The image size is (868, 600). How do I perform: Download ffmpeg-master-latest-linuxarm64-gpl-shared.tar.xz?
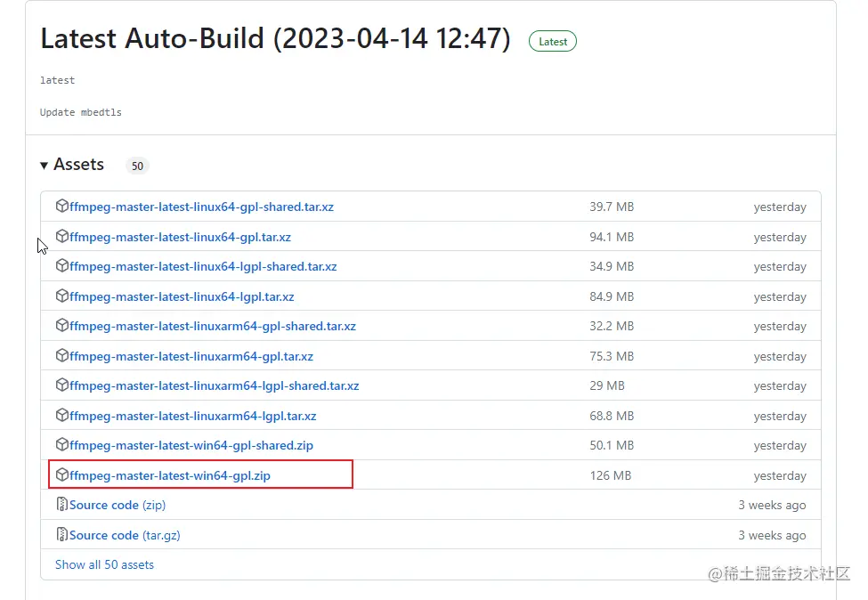(213, 326)
